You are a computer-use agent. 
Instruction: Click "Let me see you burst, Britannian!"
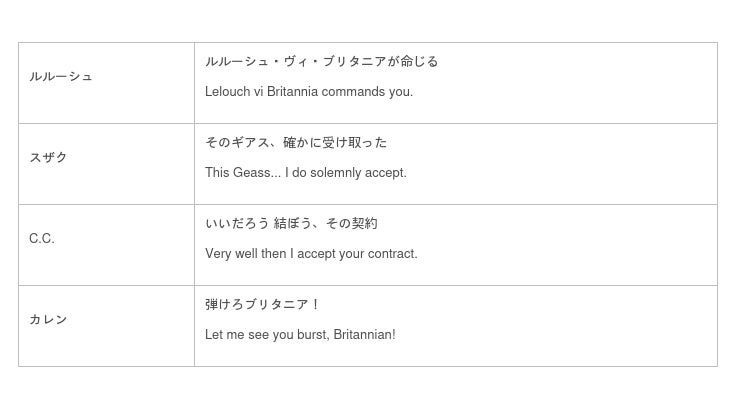[300, 335]
